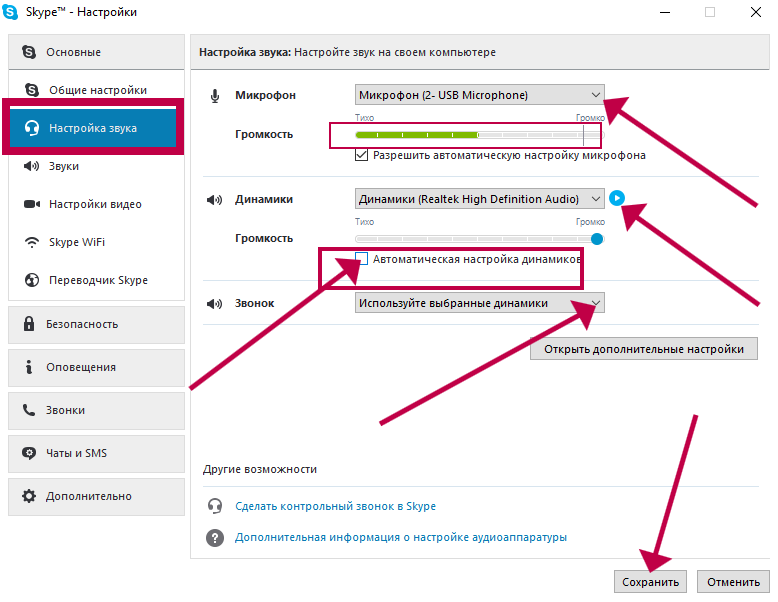The height and width of the screenshot is (602, 778).
Task: Select Звуки in the sidebar
Action: tap(96, 166)
